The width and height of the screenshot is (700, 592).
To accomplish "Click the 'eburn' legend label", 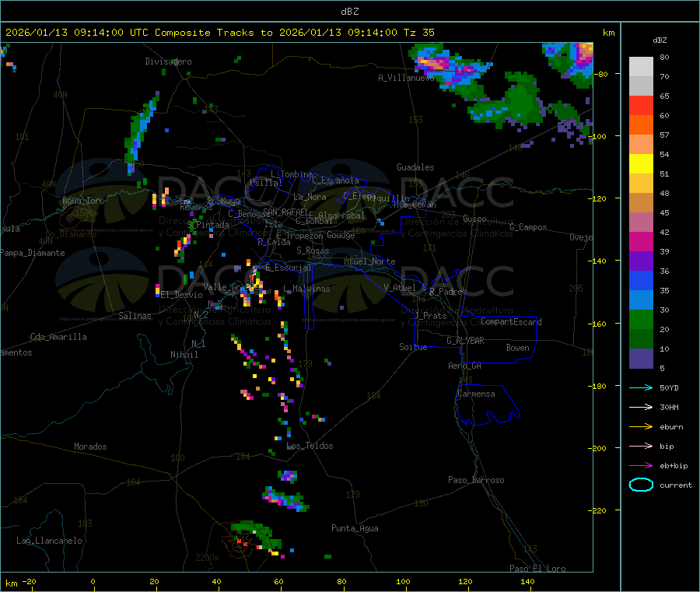I will click(671, 427).
